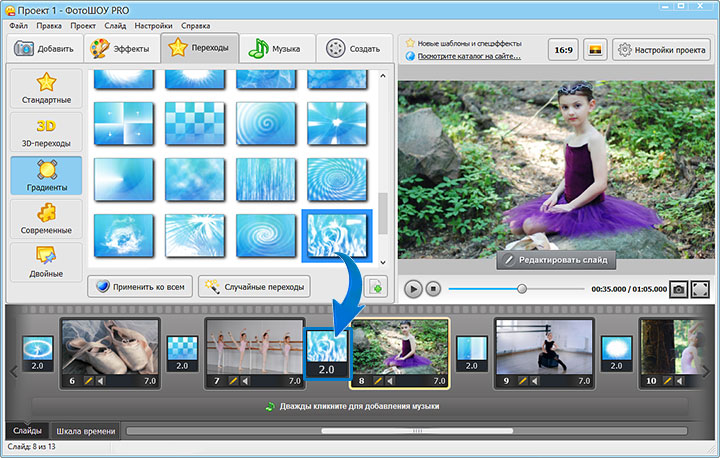Click sound icon on slide 9
720x458 pixels.
535,381
